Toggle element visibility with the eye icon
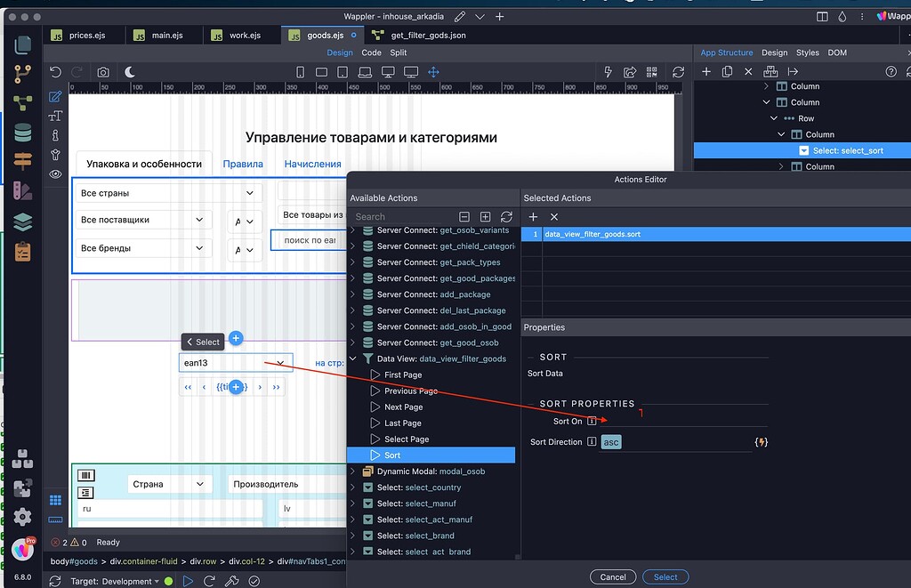The width and height of the screenshot is (911, 588). 55,174
